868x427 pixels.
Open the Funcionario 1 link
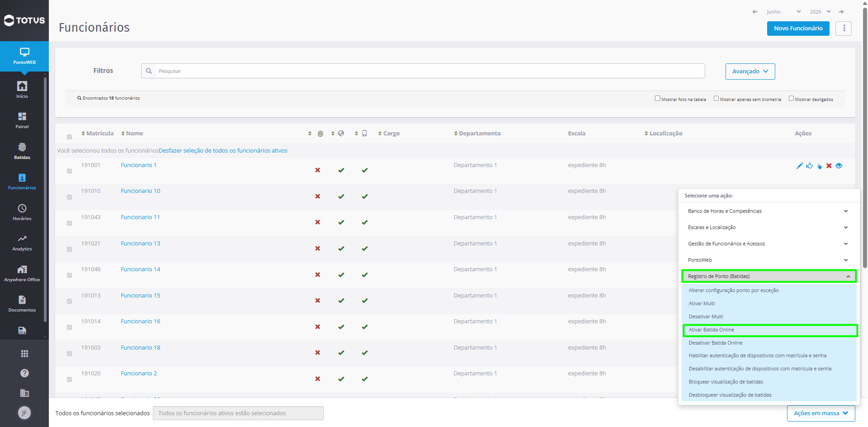pyautogui.click(x=138, y=165)
